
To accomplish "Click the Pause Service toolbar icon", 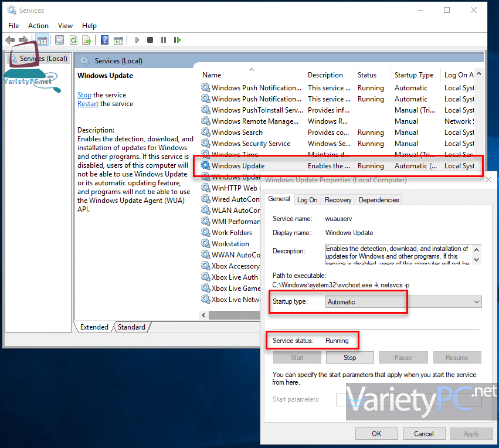I will 164,40.
